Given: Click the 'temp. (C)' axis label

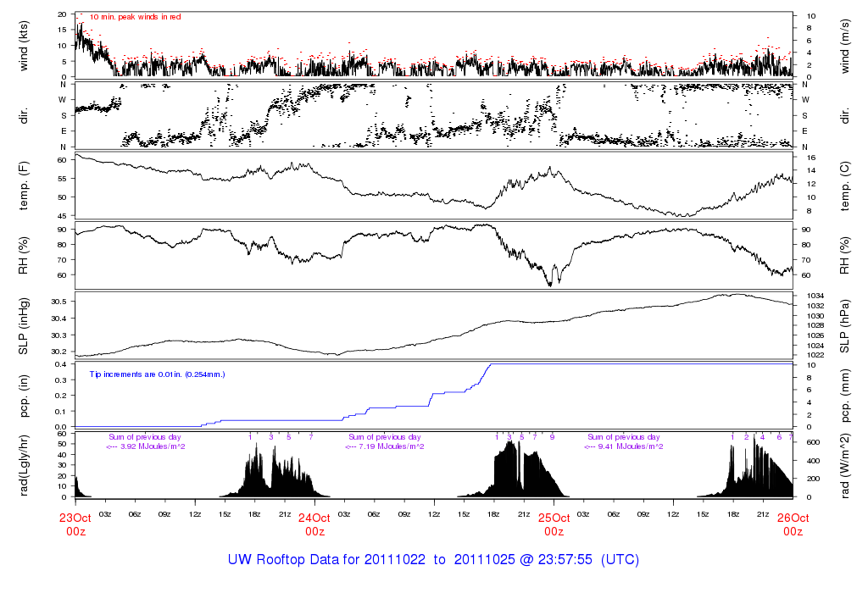Looking at the screenshot, I should [x=844, y=186].
